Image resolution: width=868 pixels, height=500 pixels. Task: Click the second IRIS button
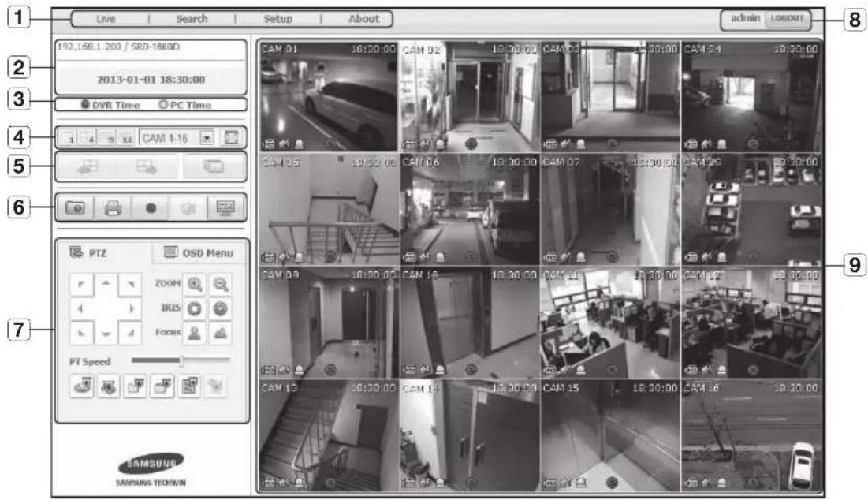pyautogui.click(x=220, y=308)
